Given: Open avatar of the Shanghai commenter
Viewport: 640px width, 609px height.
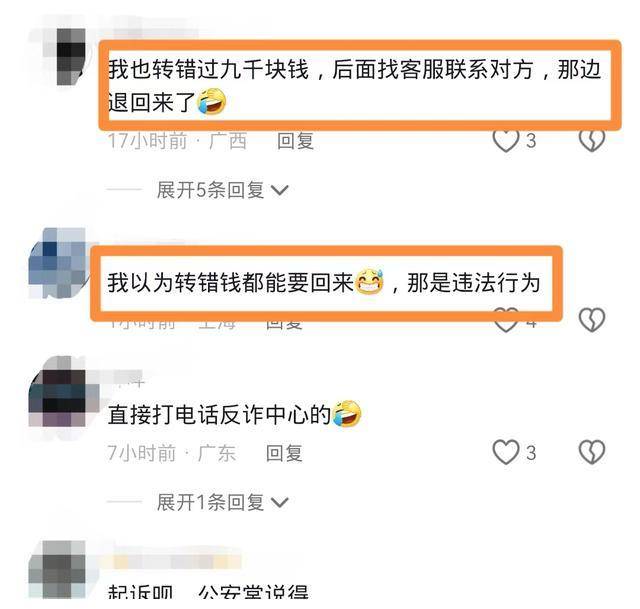Looking at the screenshot, I should point(58,263).
